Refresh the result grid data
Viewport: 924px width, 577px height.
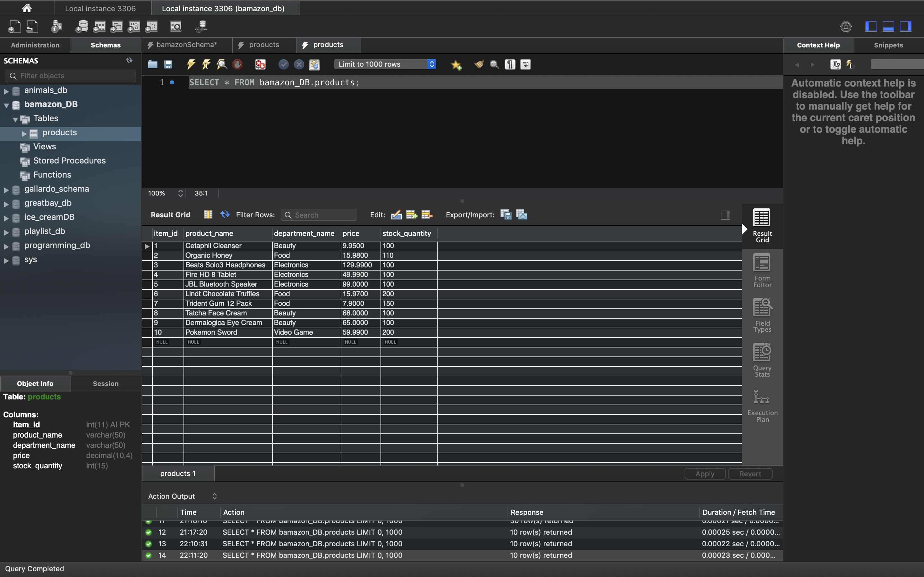[225, 214]
